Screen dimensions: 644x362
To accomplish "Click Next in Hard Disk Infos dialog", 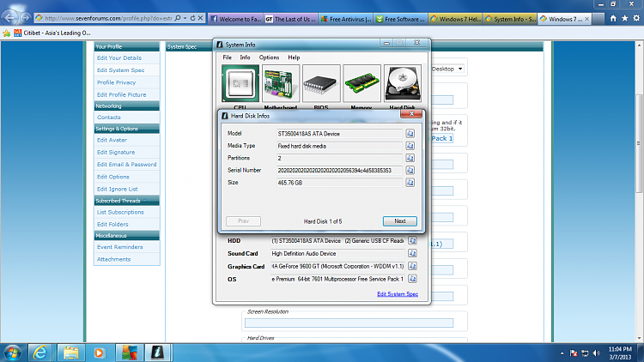I will (x=400, y=220).
